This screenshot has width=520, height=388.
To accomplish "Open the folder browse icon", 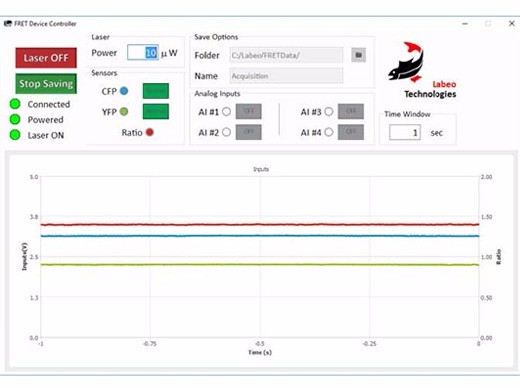I will (358, 55).
